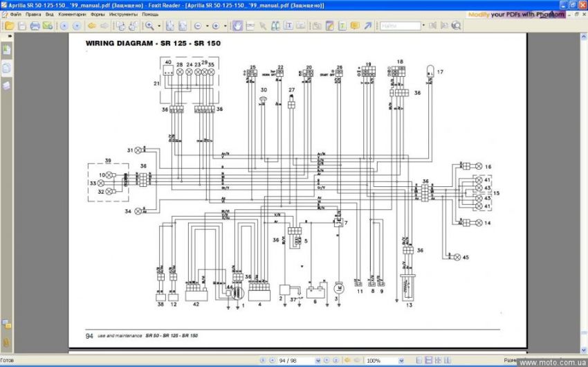Open the zoom-in dropdown arrow

[x=225, y=26]
